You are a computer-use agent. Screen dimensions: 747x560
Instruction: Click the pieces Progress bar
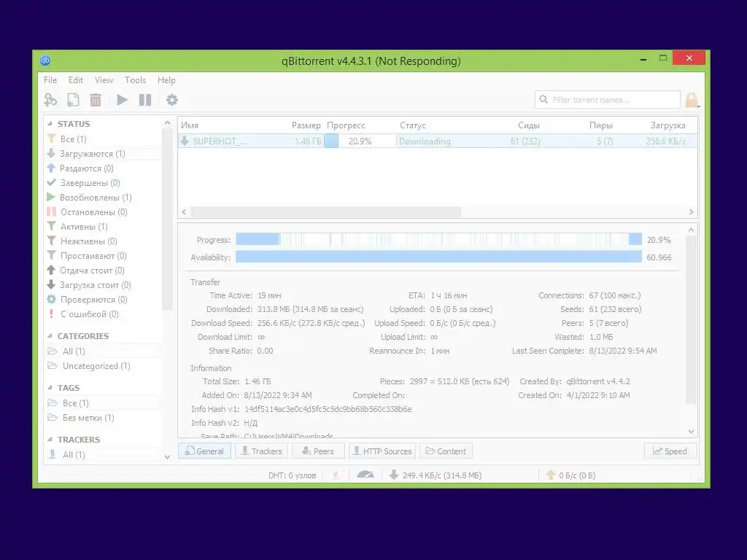438,239
